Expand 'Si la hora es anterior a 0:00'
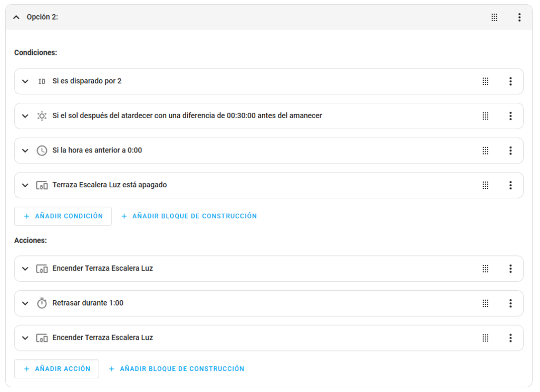The width and height of the screenshot is (540, 392). 25,150
